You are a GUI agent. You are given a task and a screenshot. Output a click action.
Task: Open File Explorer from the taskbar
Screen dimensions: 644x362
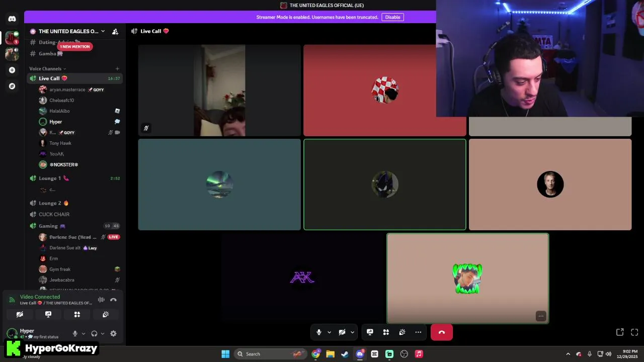(330, 354)
